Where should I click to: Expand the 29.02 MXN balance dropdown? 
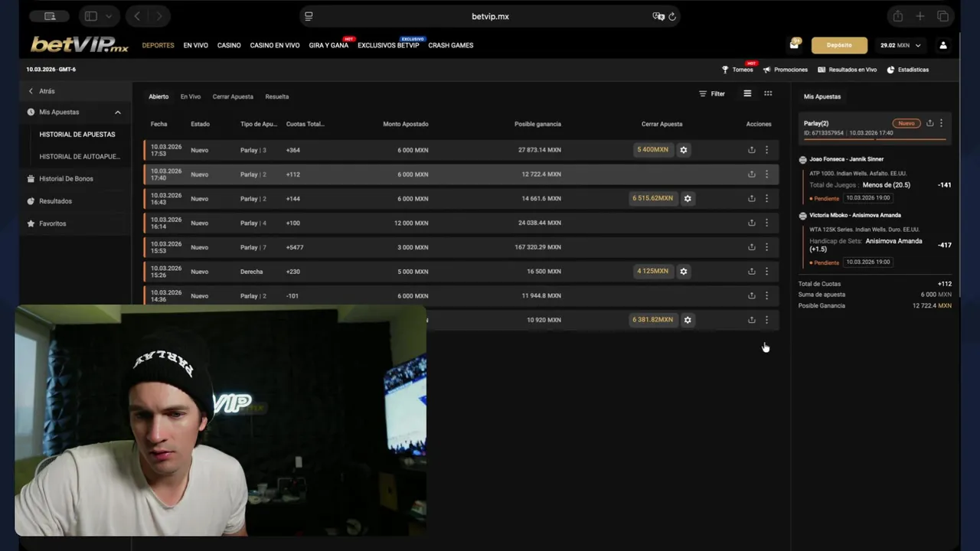[900, 45]
